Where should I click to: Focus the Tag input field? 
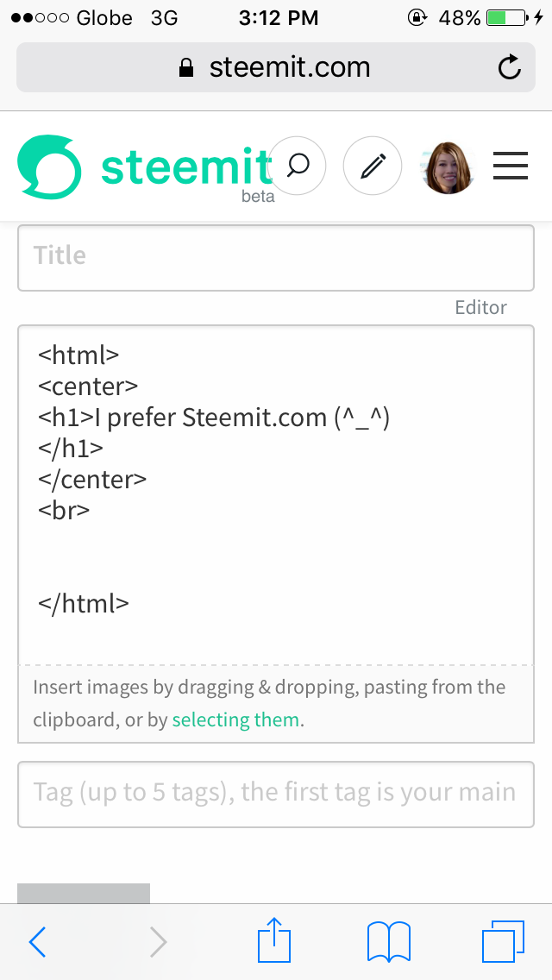click(276, 795)
